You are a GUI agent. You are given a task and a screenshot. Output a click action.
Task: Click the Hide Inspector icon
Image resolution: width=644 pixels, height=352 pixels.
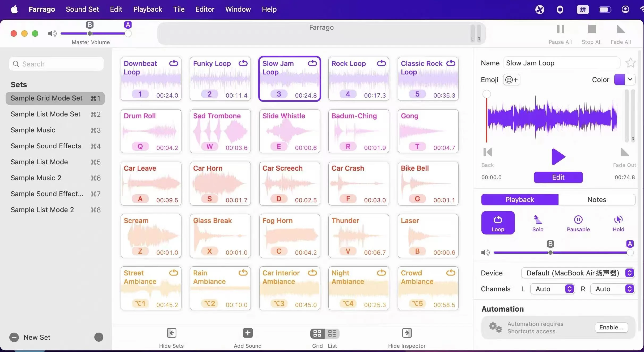click(x=407, y=333)
